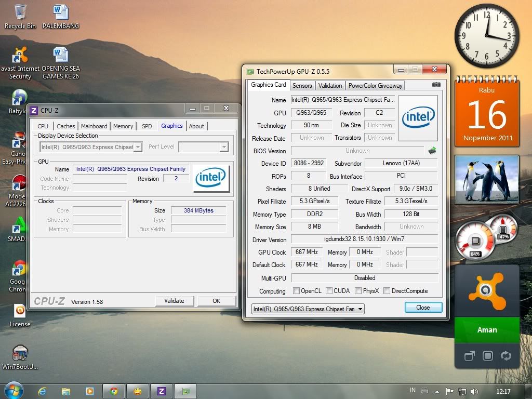
Task: Click OK in the CPU-Z window
Action: click(217, 301)
